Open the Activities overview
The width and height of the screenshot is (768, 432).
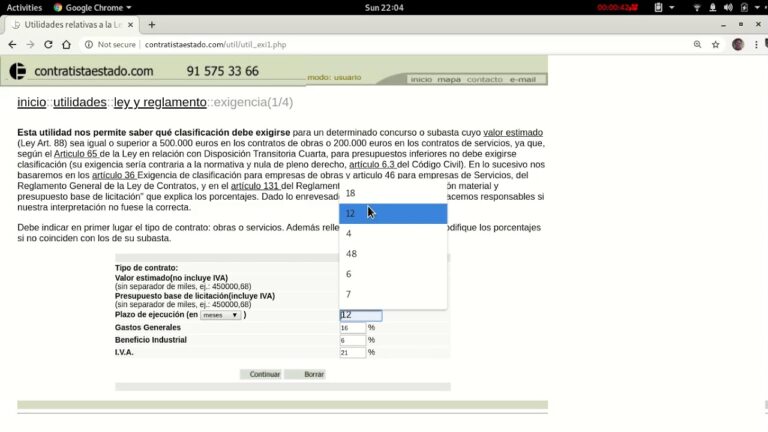point(24,7)
